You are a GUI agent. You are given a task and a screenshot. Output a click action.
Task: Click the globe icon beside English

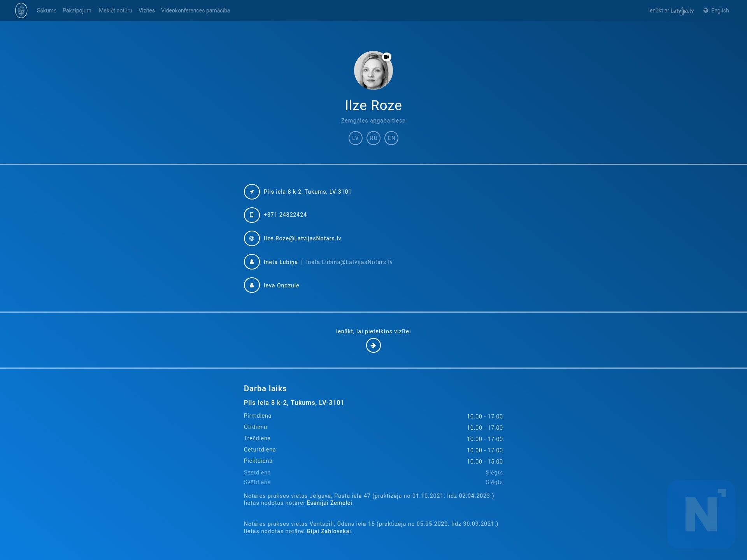pyautogui.click(x=706, y=10)
